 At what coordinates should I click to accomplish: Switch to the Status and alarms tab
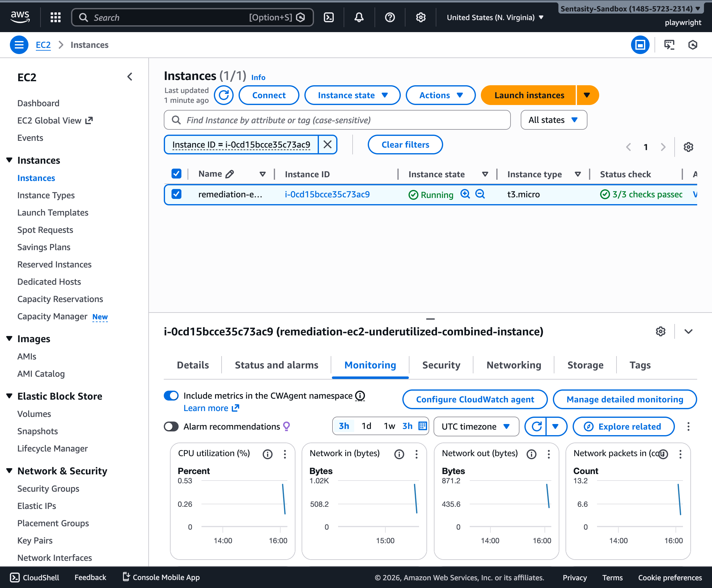276,365
